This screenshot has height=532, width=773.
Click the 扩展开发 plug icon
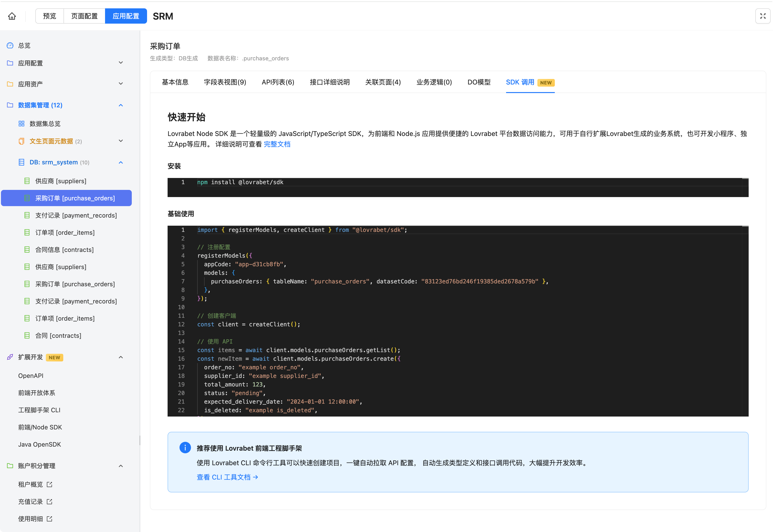[x=10, y=357]
